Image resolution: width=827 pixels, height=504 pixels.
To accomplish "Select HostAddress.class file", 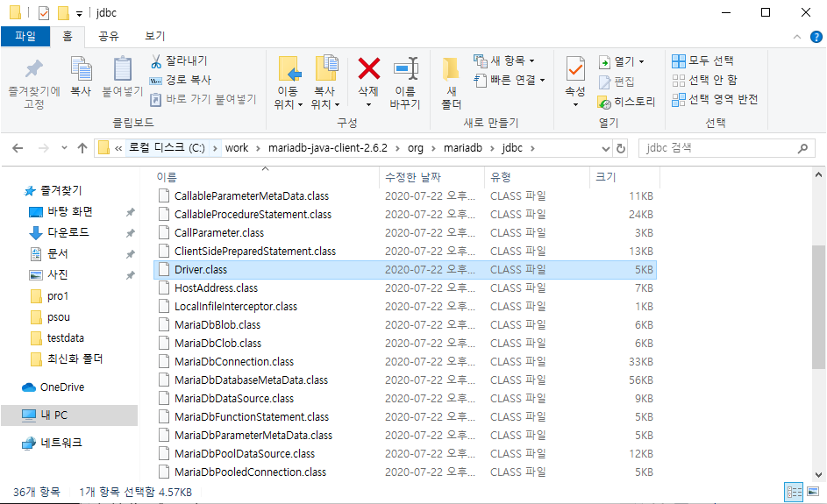I will 405,287.
